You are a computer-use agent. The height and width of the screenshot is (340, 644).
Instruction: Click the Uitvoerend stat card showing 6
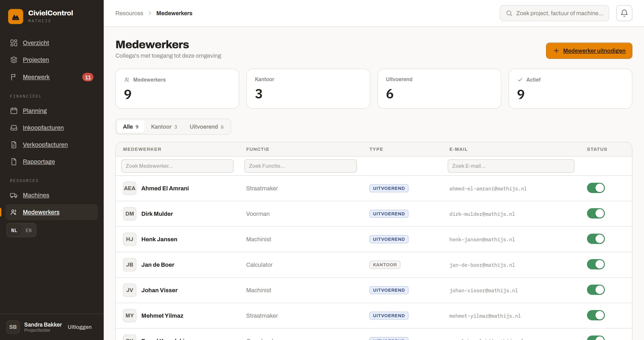click(x=439, y=88)
